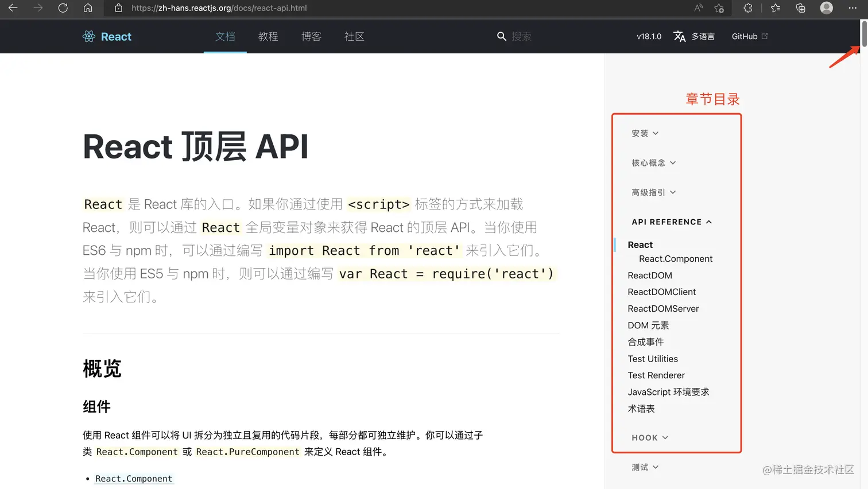Click the address bar URL
This screenshot has width=868, height=489.
[219, 8]
